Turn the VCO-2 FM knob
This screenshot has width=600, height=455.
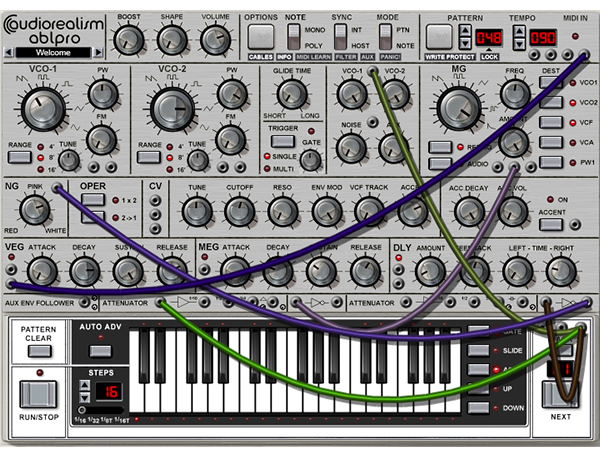(x=230, y=140)
